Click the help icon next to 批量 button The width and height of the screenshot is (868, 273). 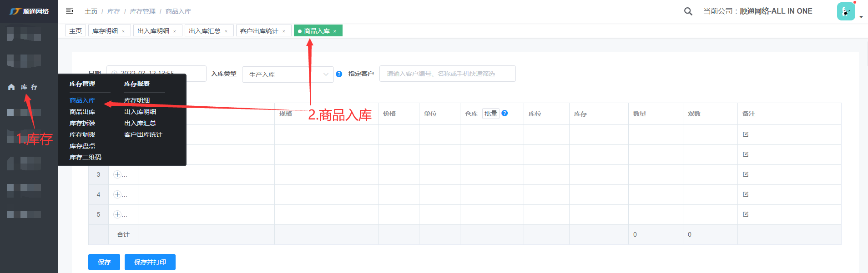point(505,113)
